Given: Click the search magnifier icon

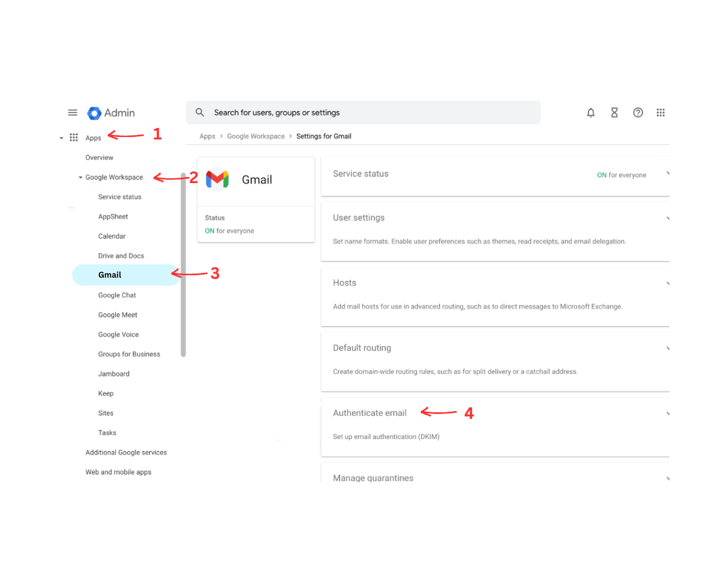Looking at the screenshot, I should pos(200,113).
